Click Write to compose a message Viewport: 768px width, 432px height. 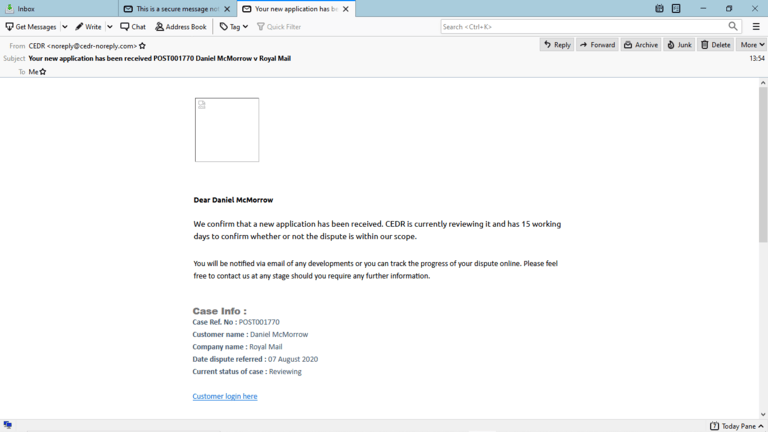click(88, 27)
